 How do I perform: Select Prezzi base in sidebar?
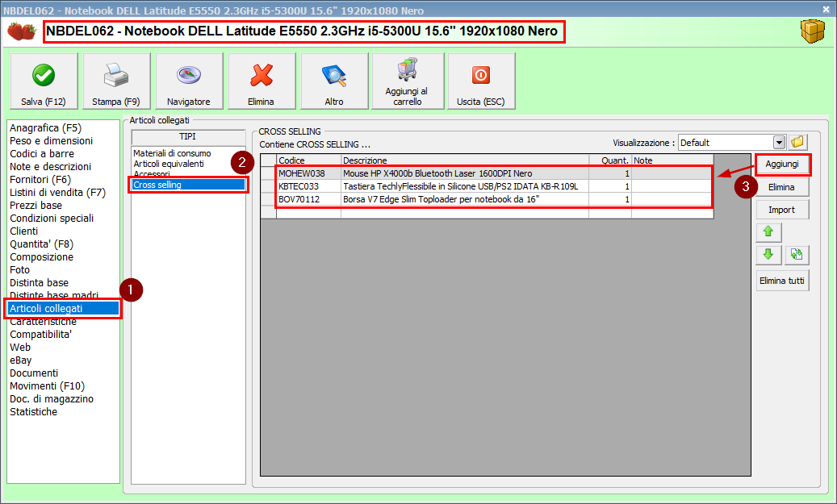pos(36,206)
